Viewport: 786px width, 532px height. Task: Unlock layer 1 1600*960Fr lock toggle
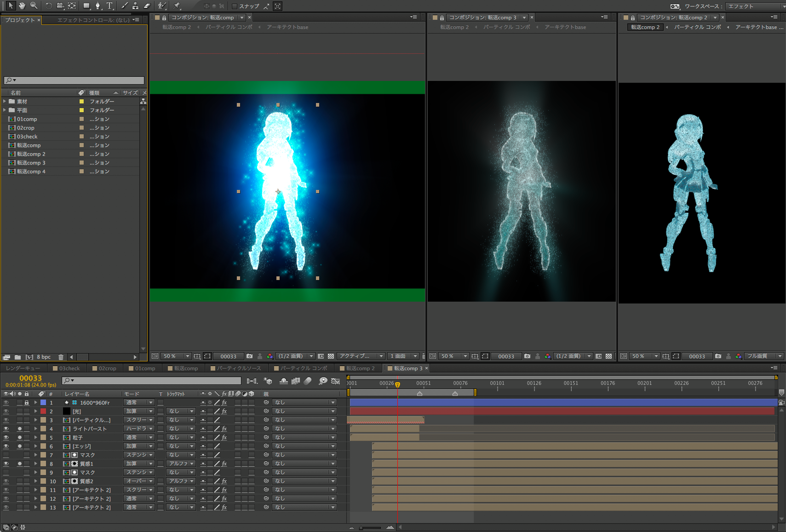[x=27, y=402]
